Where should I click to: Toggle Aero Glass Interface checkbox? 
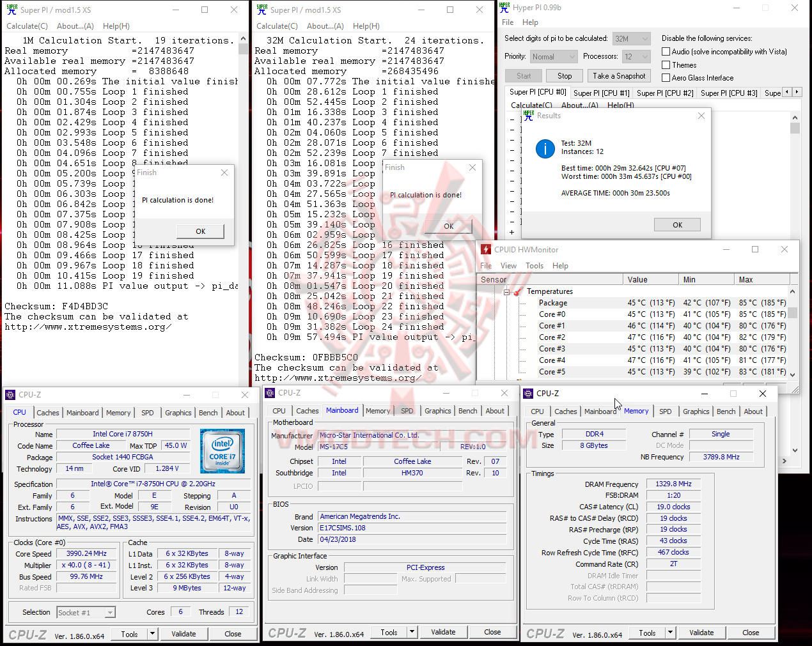point(666,78)
